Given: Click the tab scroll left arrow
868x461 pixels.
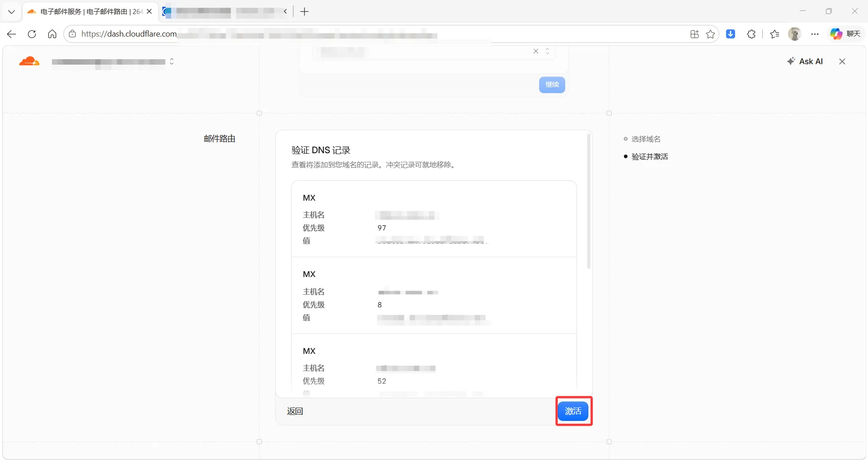Looking at the screenshot, I should click(285, 12).
